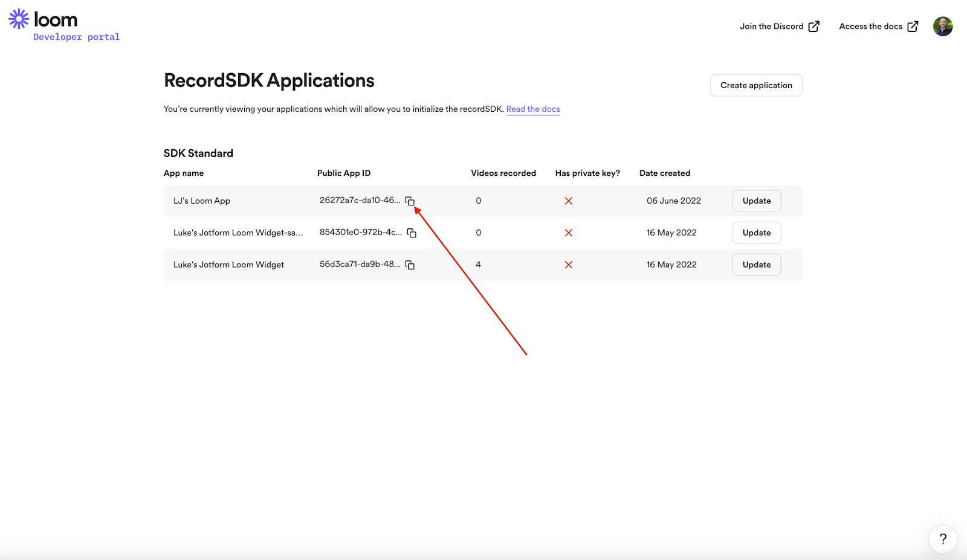Open the Join the Discord link
The width and height of the screenshot is (967, 560).
(x=771, y=27)
